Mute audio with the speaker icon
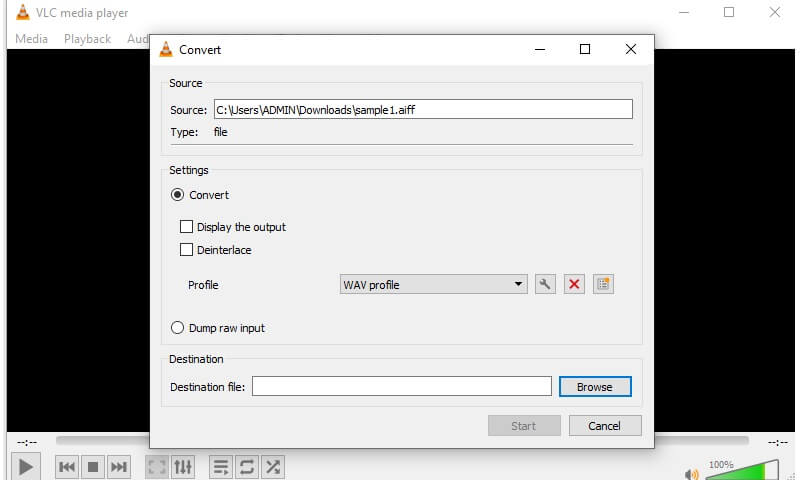Screen dimensions: 800x480 (692, 474)
